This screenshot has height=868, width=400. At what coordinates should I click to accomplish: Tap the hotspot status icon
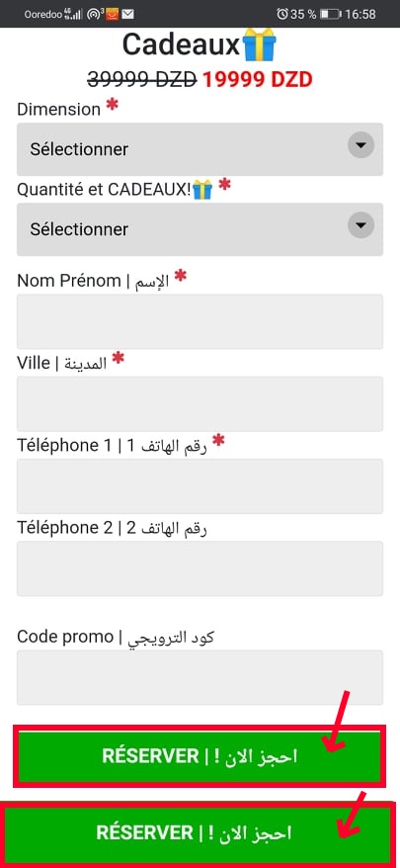coord(96,14)
